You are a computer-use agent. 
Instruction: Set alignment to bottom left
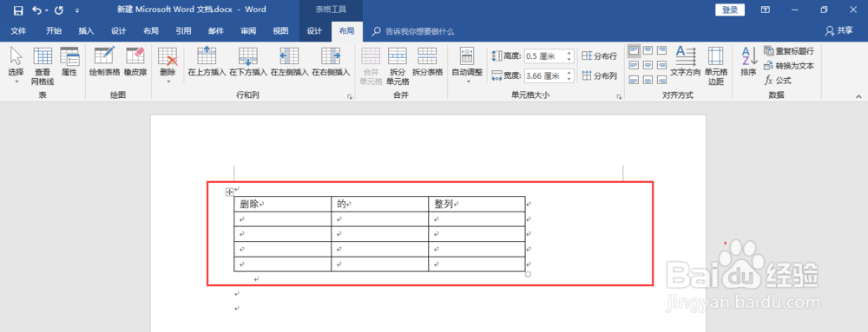(634, 80)
